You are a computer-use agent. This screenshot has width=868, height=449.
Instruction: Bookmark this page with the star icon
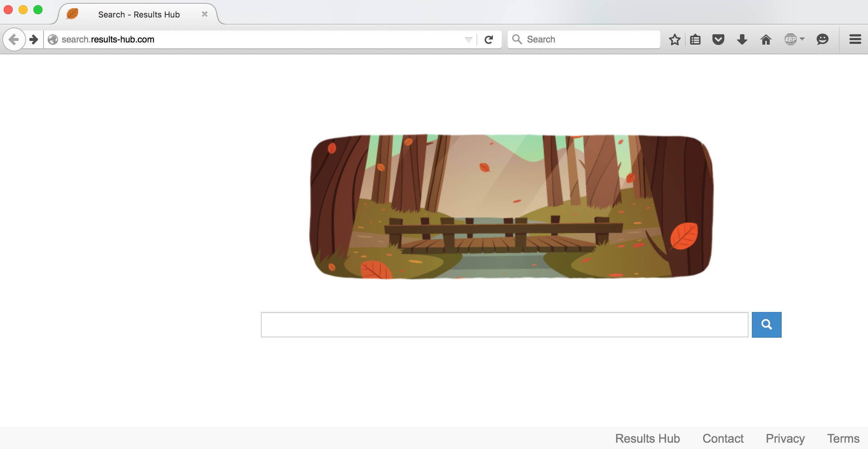[x=674, y=39]
